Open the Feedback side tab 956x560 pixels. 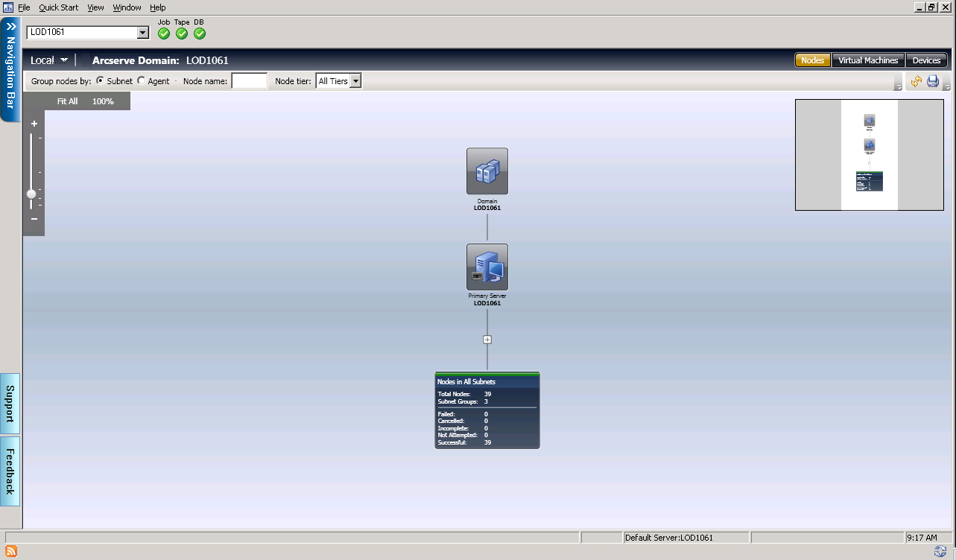click(10, 471)
